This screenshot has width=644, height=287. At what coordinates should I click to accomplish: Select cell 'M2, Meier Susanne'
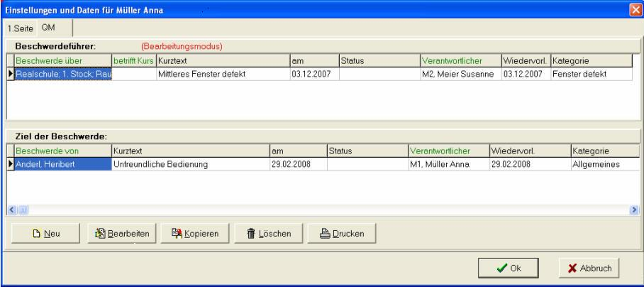point(461,74)
